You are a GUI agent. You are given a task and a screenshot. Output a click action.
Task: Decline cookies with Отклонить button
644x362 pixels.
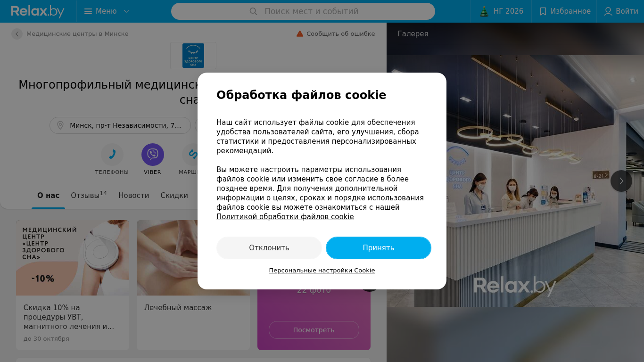269,248
